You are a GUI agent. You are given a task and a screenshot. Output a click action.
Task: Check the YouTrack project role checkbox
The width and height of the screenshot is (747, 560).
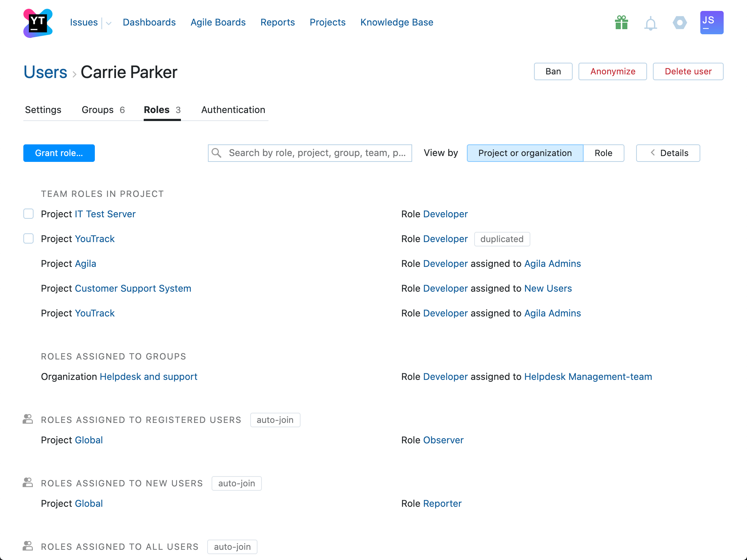(x=28, y=238)
